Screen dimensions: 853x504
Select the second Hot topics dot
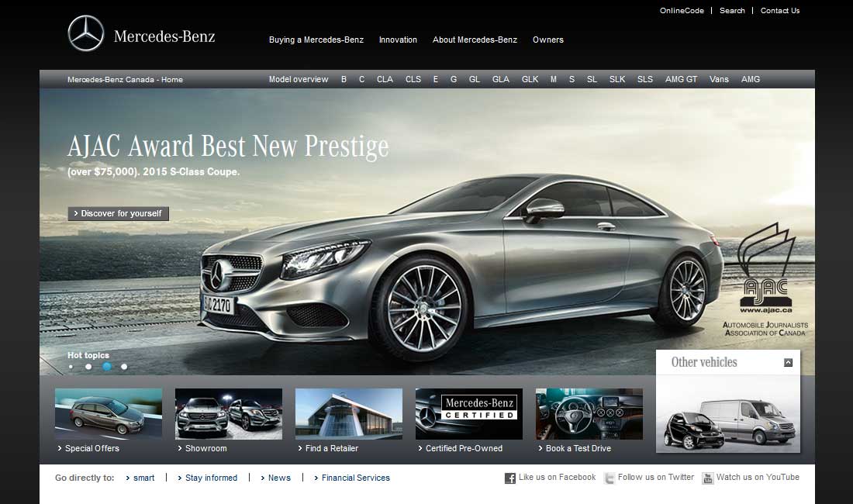pyautogui.click(x=88, y=367)
